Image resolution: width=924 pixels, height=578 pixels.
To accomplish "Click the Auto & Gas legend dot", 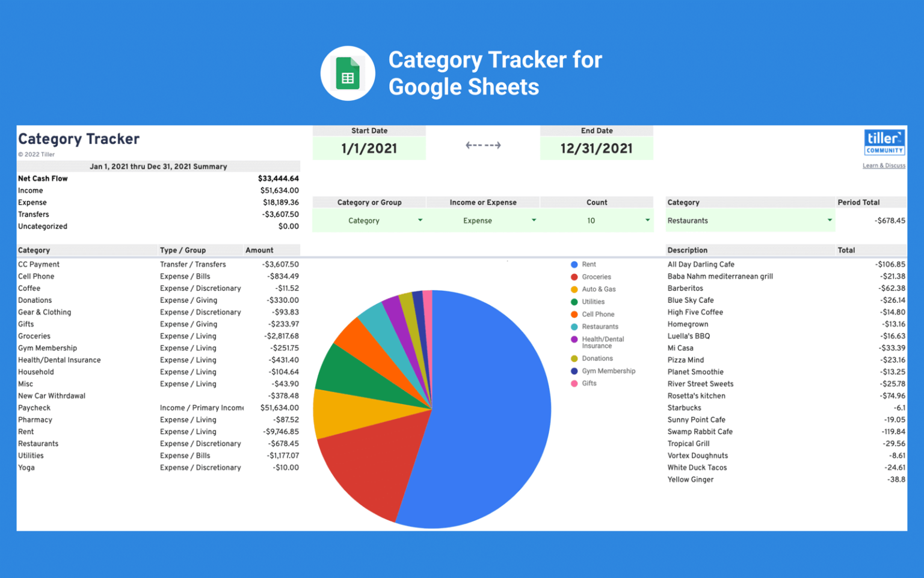I will 574,289.
